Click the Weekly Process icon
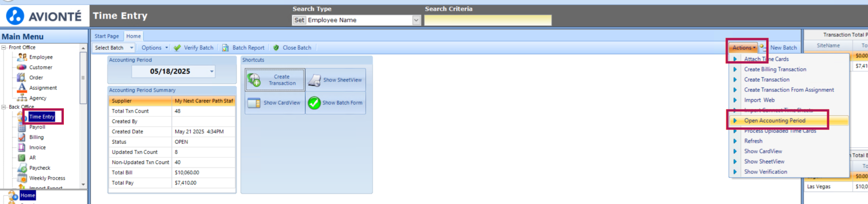The width and height of the screenshot is (868, 204). coord(22,178)
